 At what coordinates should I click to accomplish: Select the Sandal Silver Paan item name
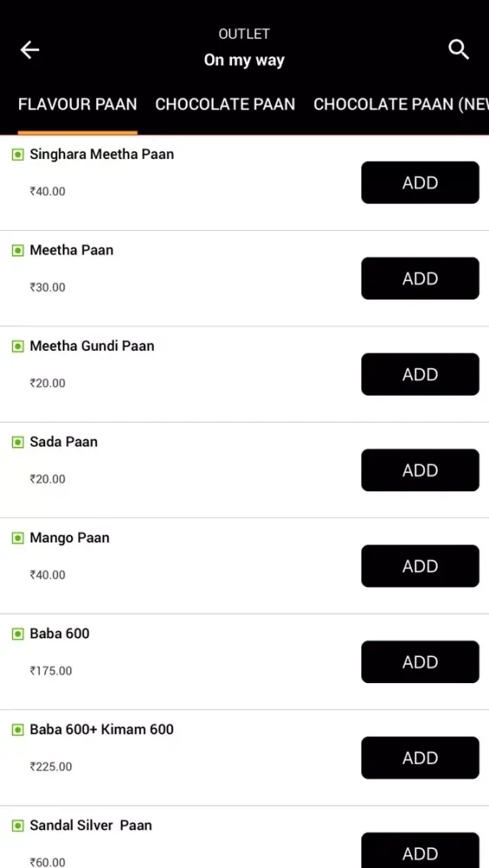point(91,825)
